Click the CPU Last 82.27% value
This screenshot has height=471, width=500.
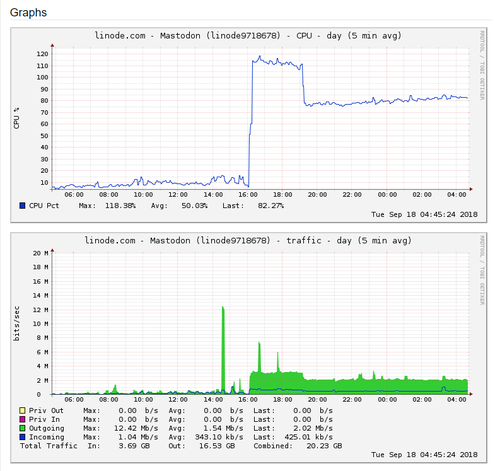[x=271, y=206]
